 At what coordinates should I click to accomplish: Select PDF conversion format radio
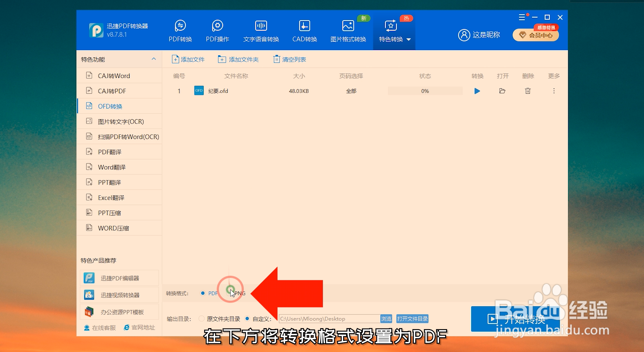[x=203, y=293]
